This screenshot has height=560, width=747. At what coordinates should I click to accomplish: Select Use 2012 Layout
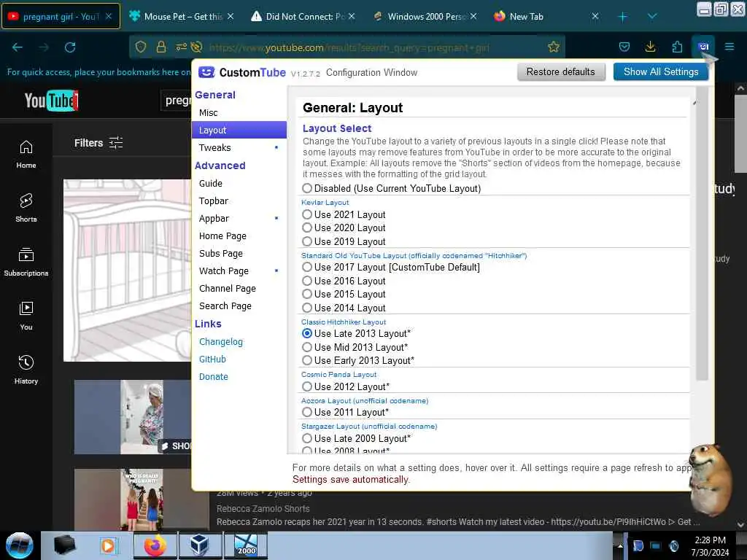click(x=307, y=386)
